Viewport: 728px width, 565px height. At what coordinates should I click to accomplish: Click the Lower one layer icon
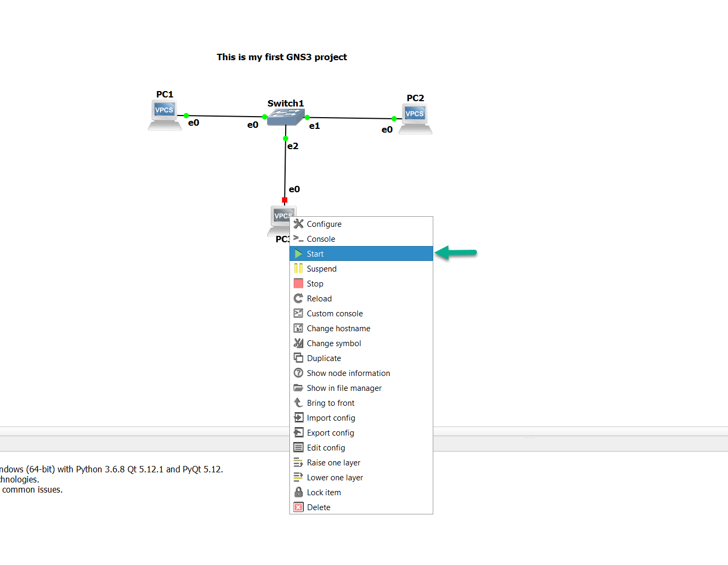[x=298, y=477]
